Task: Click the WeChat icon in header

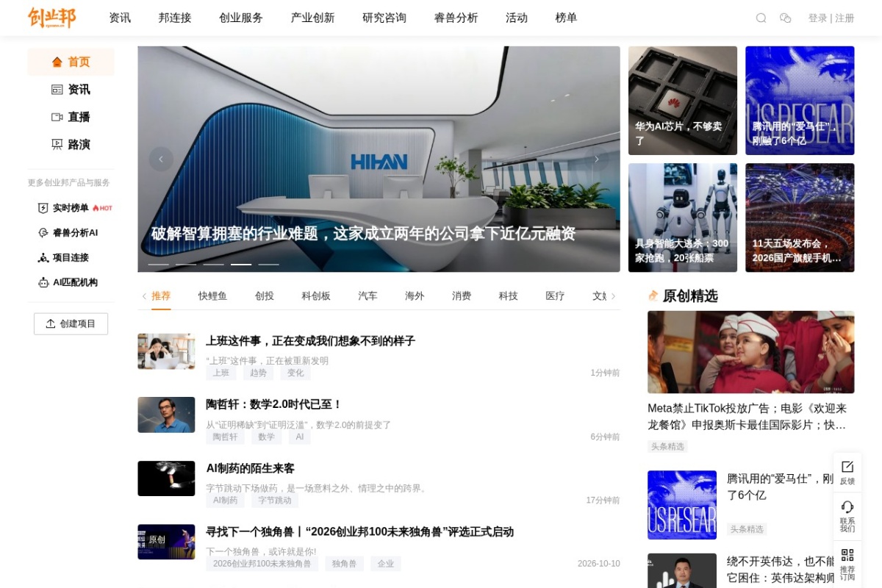Action: click(786, 18)
